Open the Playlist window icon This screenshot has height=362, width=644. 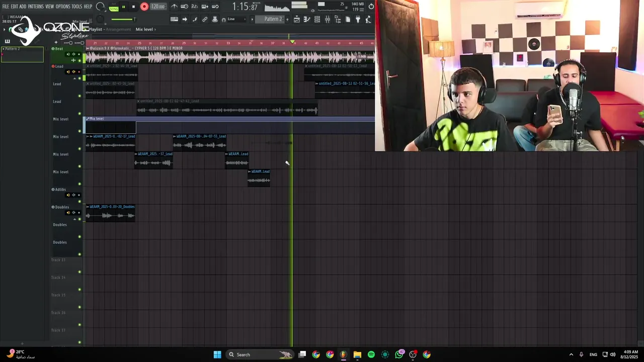point(297,19)
